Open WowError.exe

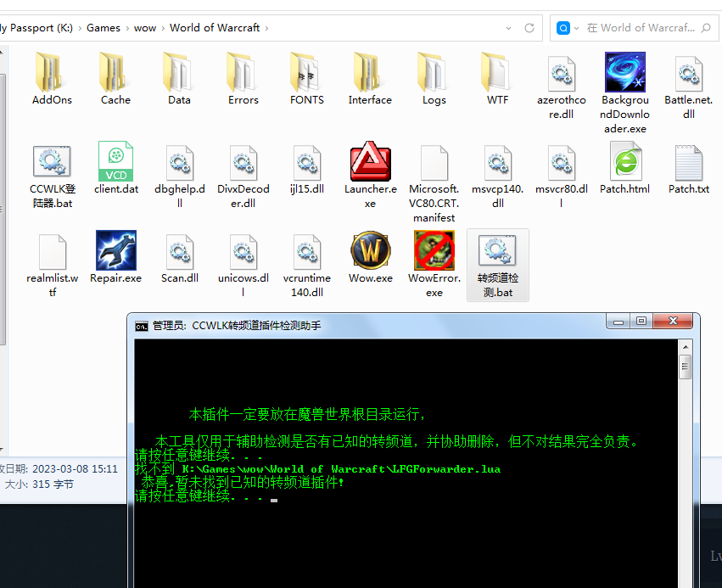click(434, 251)
